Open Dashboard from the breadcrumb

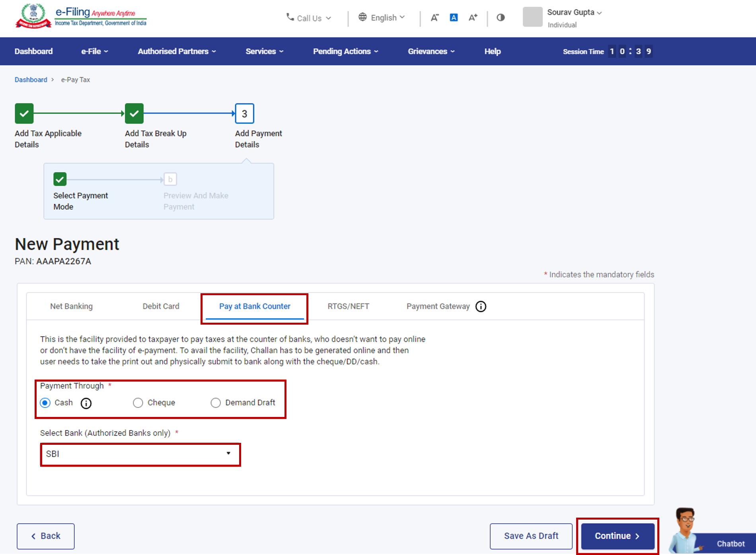[x=31, y=80]
